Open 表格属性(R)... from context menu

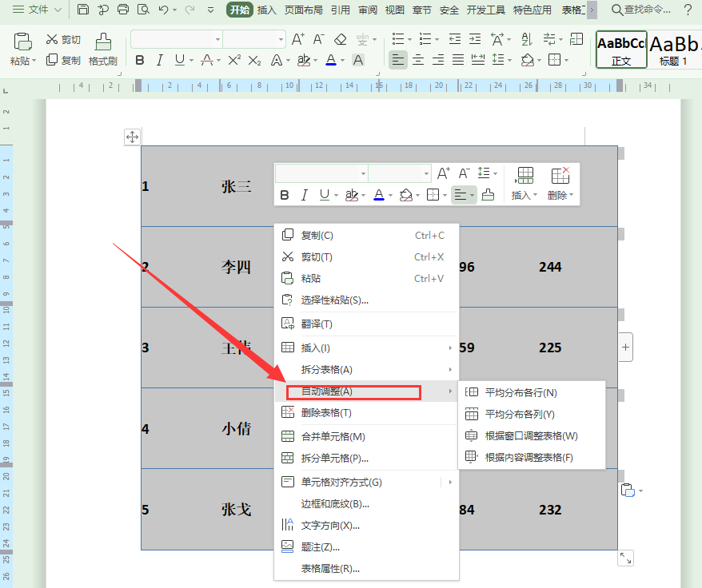pyautogui.click(x=366, y=569)
